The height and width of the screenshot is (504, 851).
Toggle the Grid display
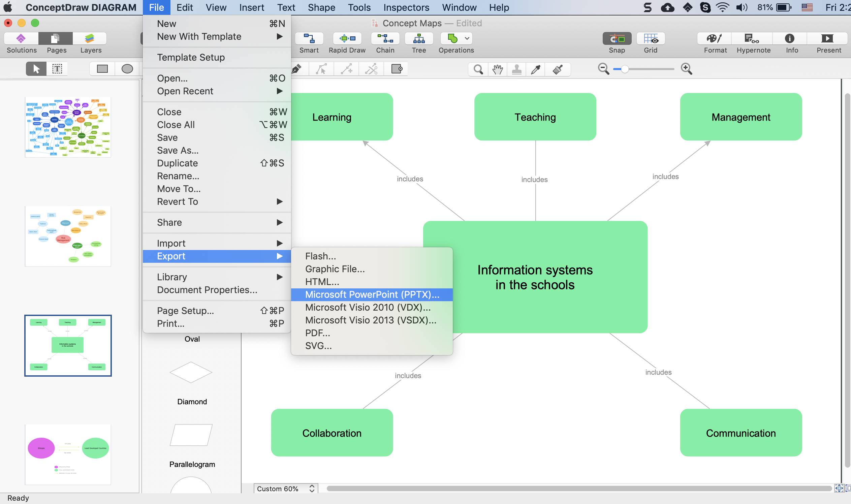pyautogui.click(x=650, y=39)
